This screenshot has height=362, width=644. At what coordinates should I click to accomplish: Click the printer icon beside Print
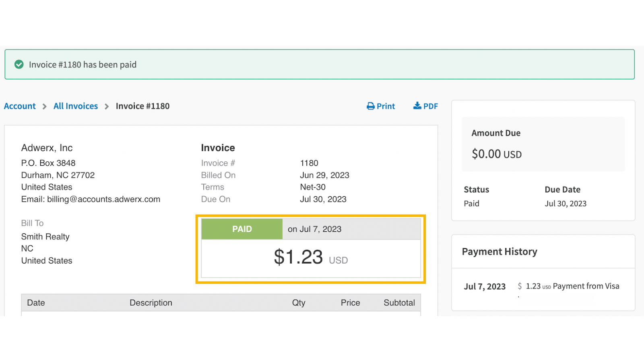click(371, 106)
